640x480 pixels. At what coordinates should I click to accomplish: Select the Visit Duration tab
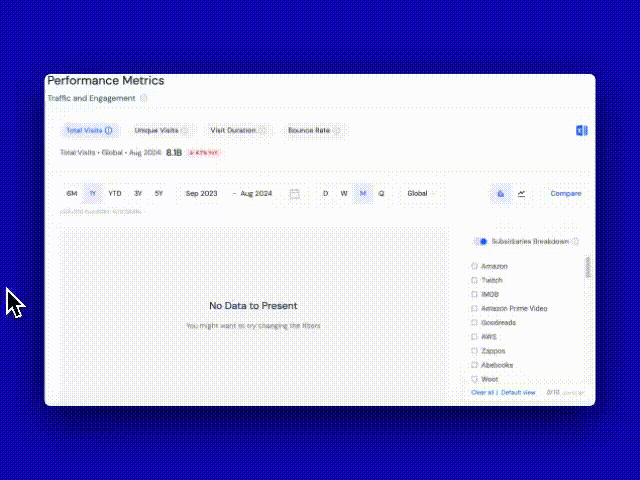(238, 131)
